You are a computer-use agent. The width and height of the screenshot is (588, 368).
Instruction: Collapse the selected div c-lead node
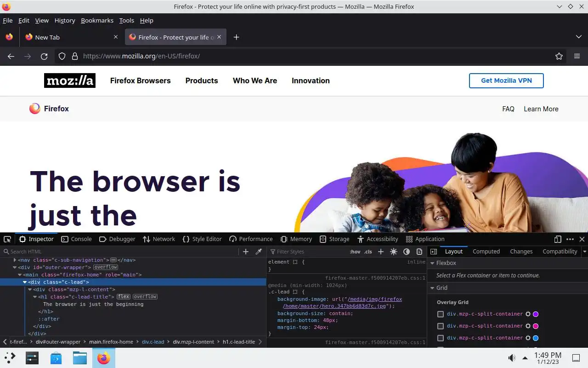25,282
